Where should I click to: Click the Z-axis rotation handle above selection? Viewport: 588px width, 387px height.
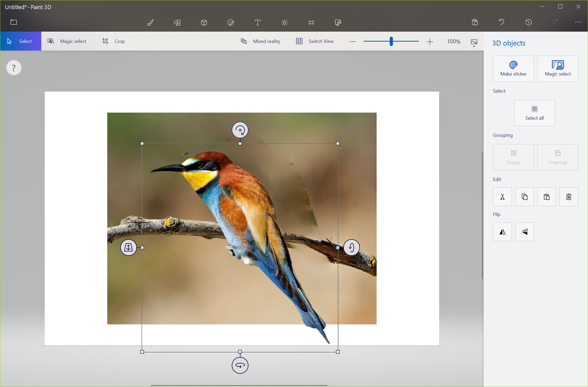[240, 130]
